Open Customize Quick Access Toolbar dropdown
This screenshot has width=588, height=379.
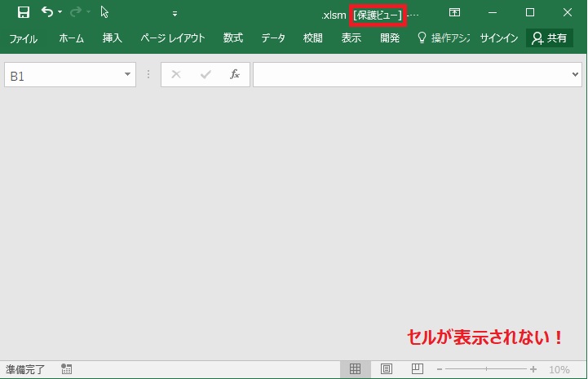(x=175, y=13)
